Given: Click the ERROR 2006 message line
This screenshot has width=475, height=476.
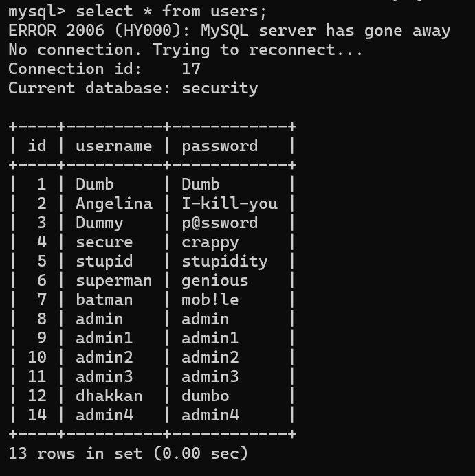Looking at the screenshot, I should [x=229, y=31].
